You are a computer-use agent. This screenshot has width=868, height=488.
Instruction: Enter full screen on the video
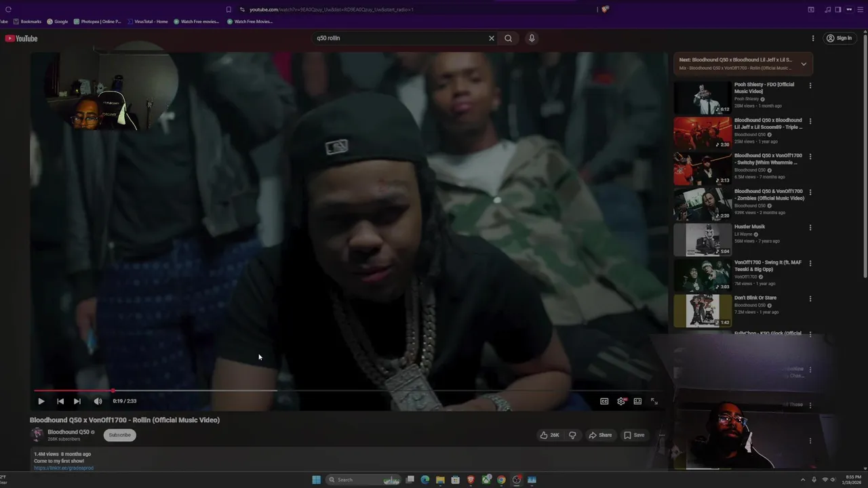654,401
